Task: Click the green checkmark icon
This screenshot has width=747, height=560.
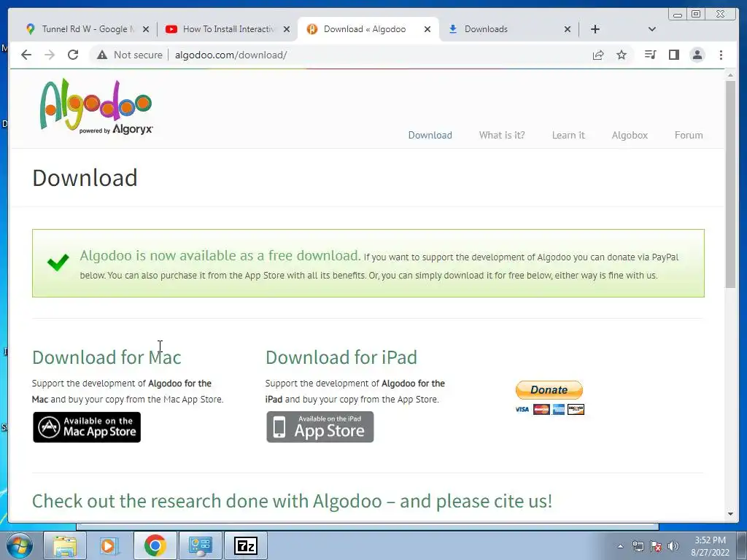Action: (x=58, y=262)
